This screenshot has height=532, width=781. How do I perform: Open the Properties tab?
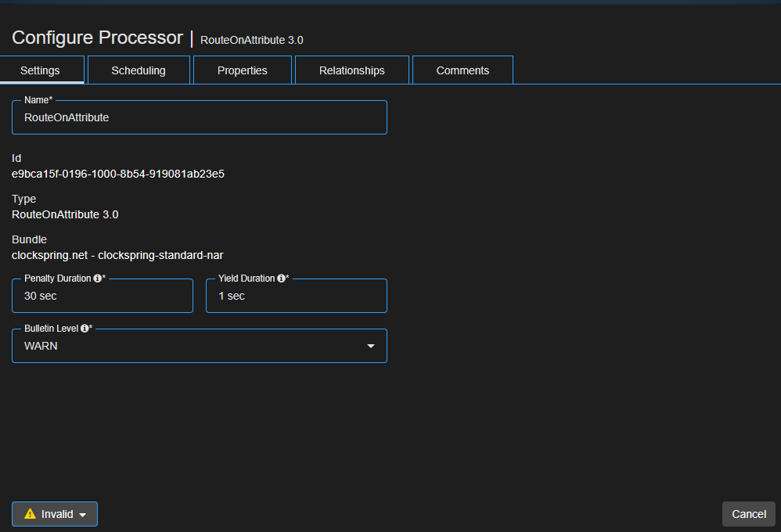point(242,70)
